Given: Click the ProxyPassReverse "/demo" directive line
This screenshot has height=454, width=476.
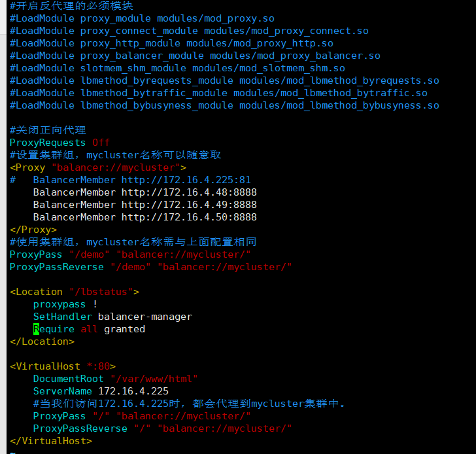Looking at the screenshot, I should click(150, 268).
